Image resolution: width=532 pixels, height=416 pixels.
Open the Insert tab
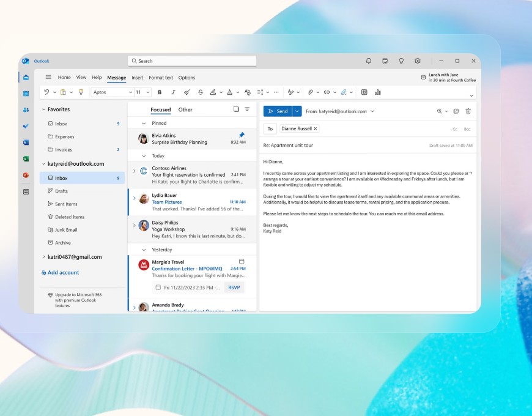coord(138,78)
